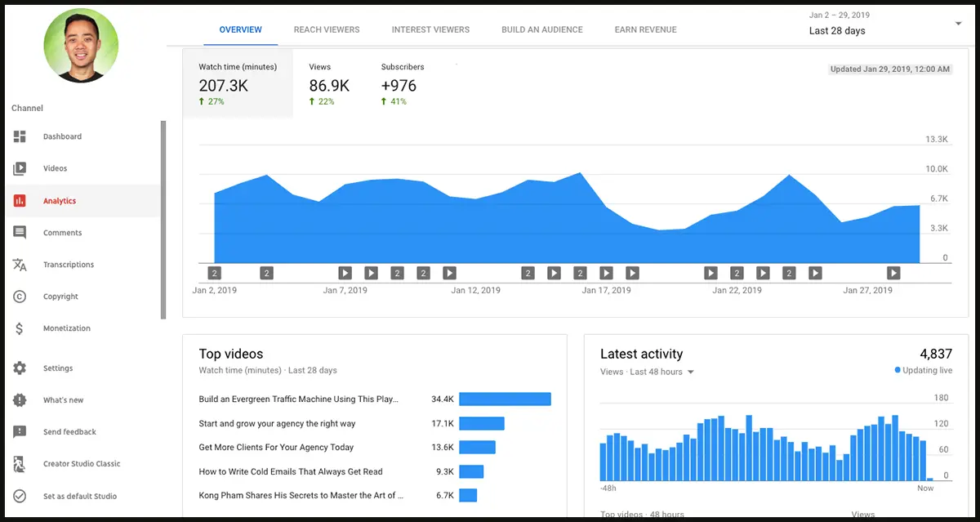Click the sidebar vertical scrollbar
Viewport: 980px width, 522px height.
click(163, 219)
